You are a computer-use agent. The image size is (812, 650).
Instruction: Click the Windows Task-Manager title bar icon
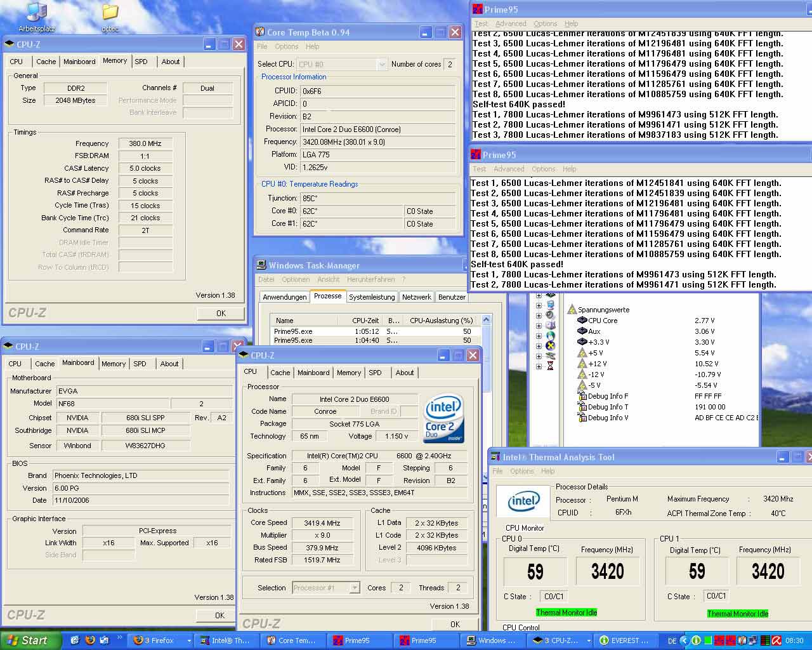click(261, 265)
